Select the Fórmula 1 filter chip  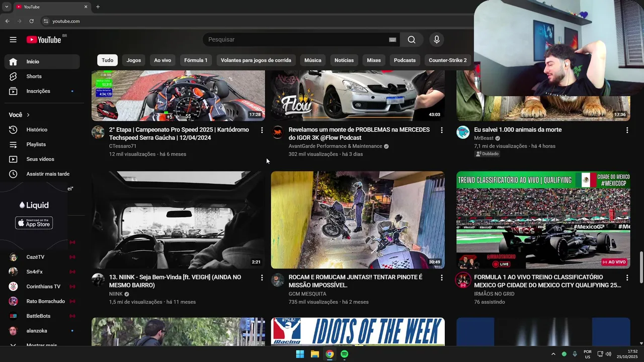coord(196,60)
